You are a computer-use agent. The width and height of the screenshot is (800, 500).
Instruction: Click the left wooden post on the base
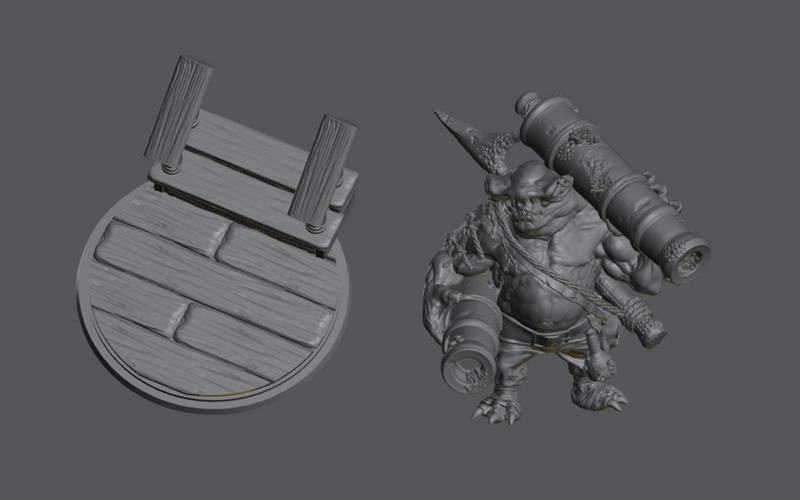pos(177,108)
